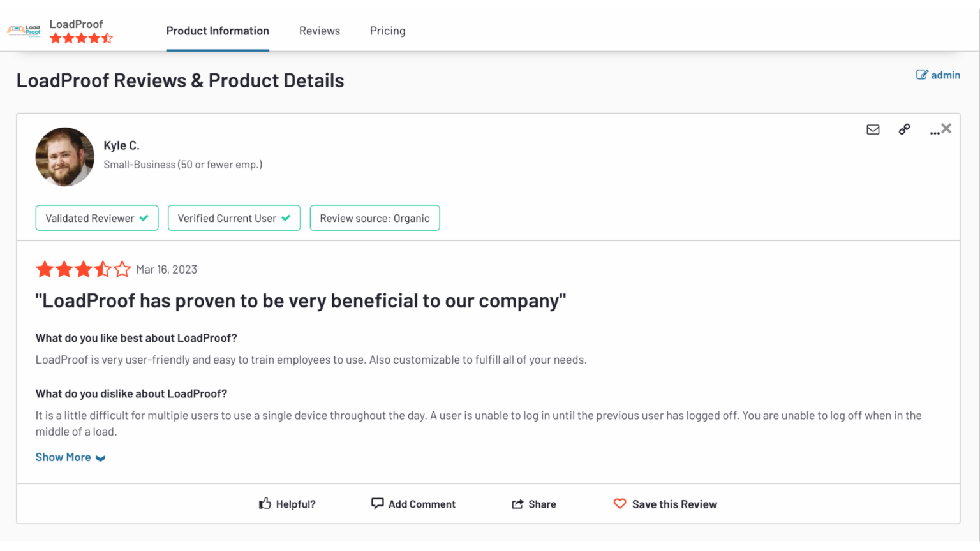Open review title about LoadProof being beneficial

coord(301,300)
